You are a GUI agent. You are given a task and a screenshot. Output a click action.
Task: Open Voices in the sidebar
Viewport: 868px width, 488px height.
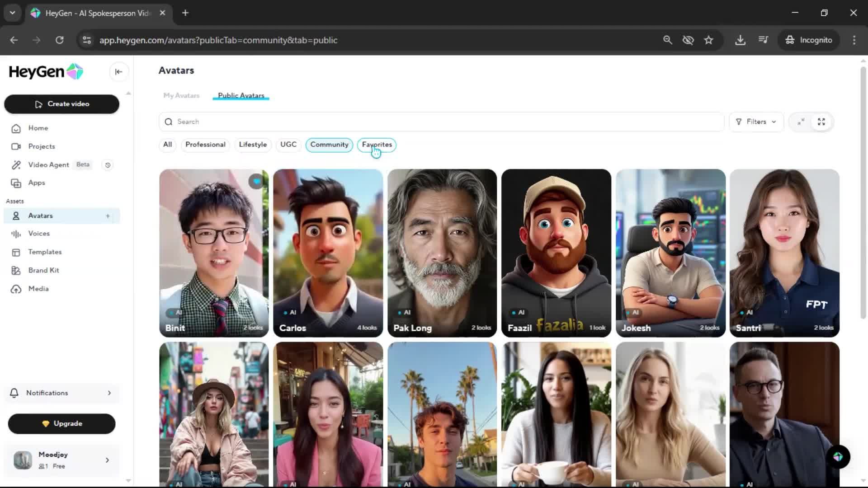39,234
